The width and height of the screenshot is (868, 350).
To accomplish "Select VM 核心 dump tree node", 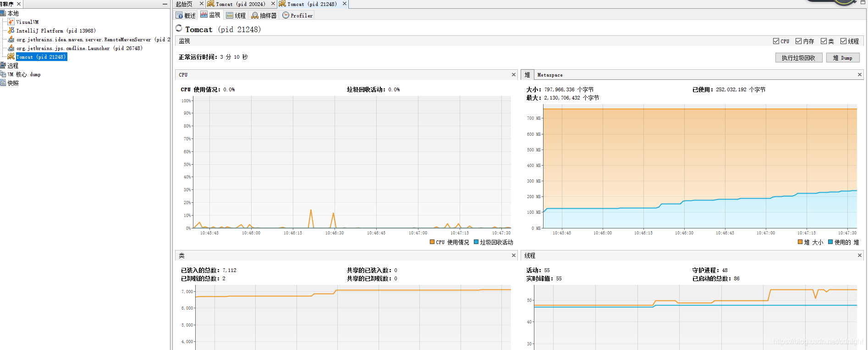I will click(24, 74).
